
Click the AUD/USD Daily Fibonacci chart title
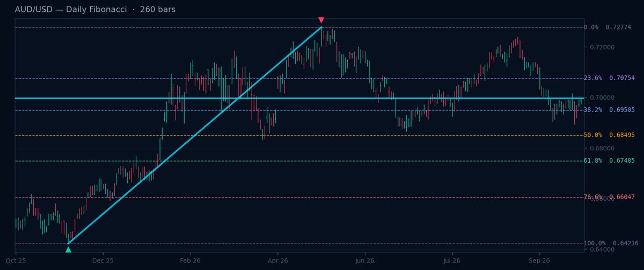95,10
